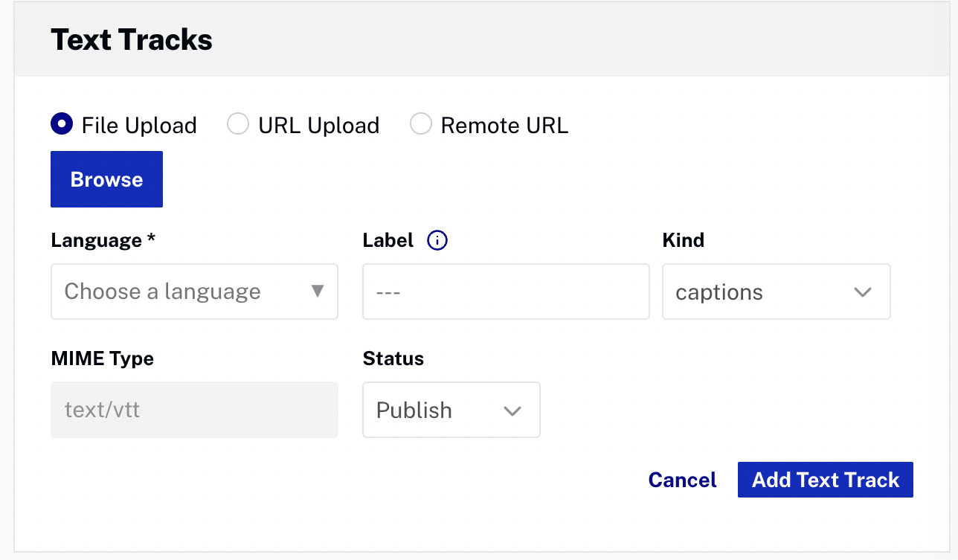The width and height of the screenshot is (958, 560).
Task: Select the File Upload radio button
Action: 62,124
